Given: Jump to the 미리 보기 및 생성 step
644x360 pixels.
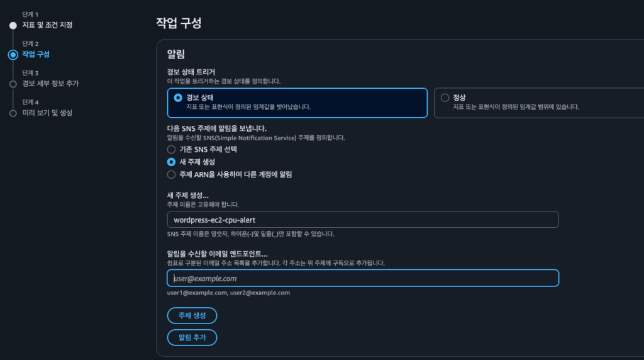Looking at the screenshot, I should point(47,113).
